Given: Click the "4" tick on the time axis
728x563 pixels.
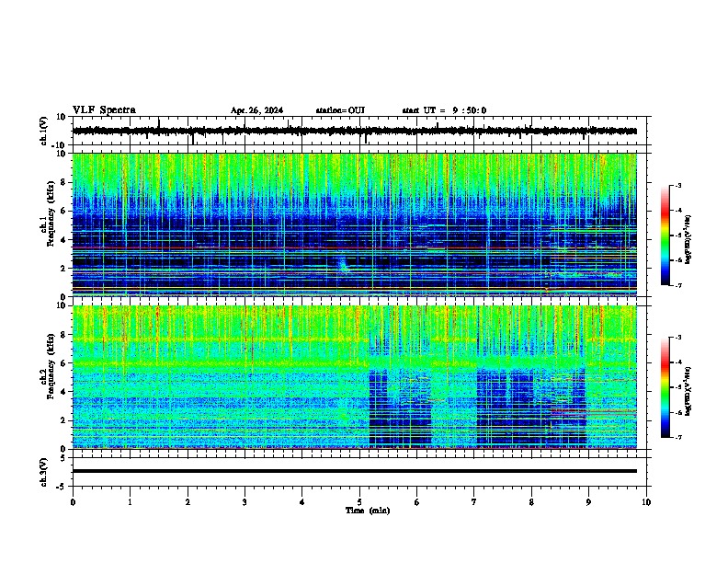Looking at the screenshot, I should 302,502.
